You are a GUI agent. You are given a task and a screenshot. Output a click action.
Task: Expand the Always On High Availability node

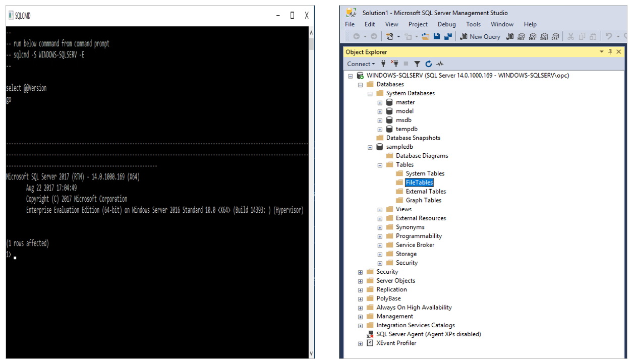[360, 308]
